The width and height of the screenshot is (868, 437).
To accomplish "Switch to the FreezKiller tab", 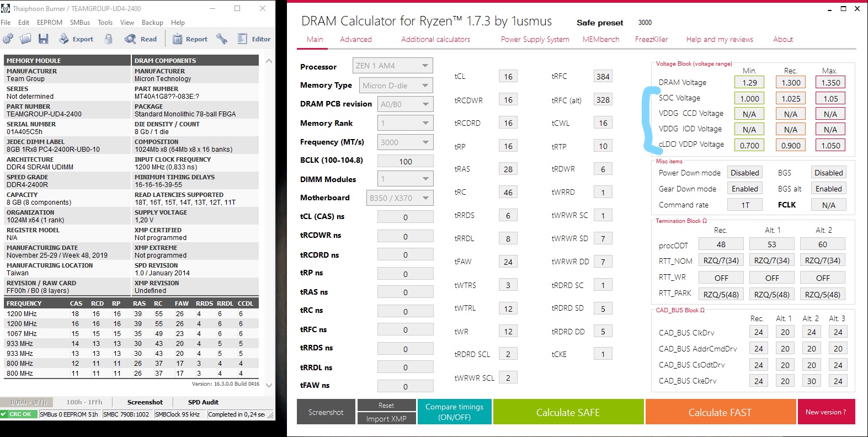I will coord(652,39).
